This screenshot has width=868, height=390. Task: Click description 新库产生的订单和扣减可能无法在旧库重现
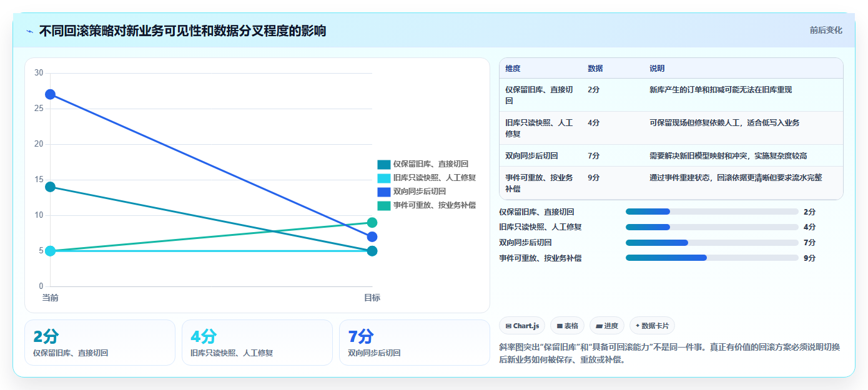721,90
